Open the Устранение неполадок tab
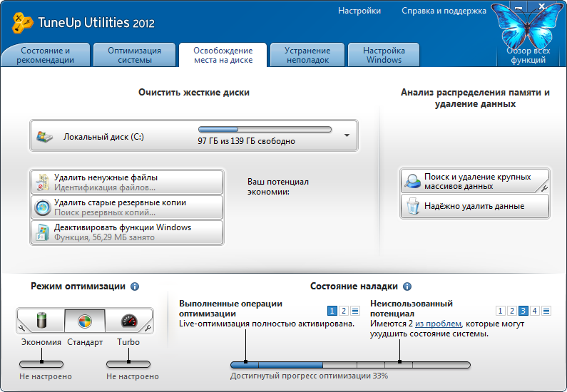 pyautogui.click(x=307, y=55)
